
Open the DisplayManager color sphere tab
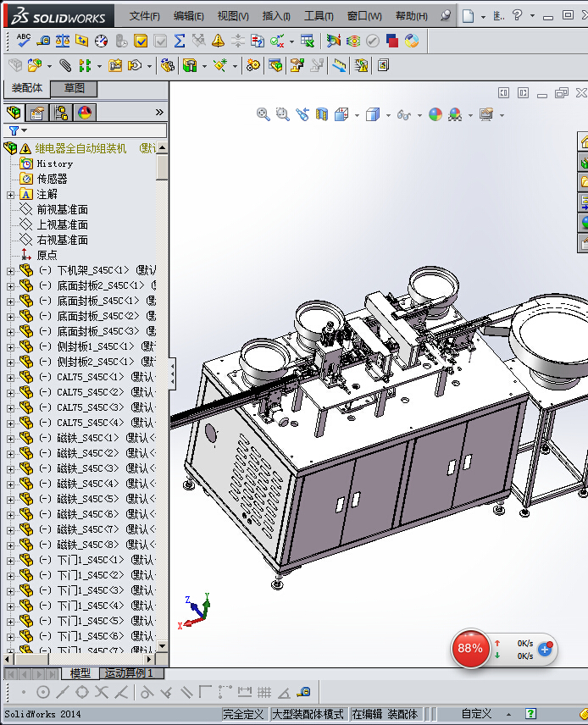84,113
